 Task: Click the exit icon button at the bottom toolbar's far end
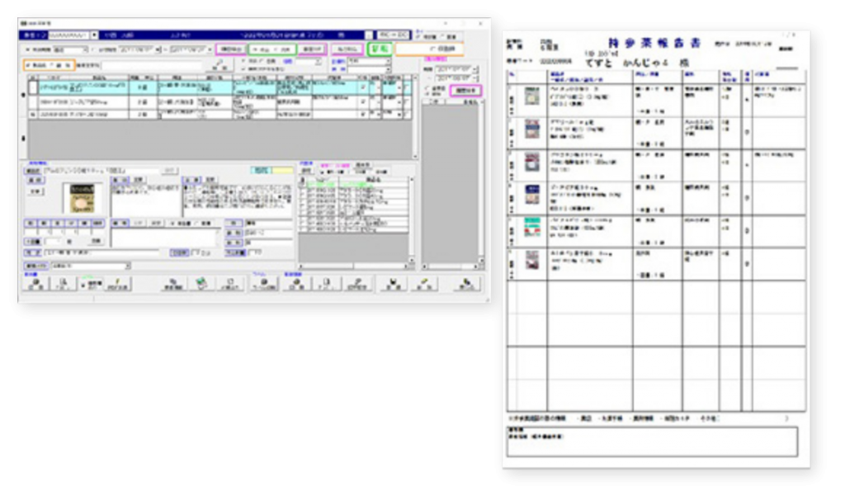pos(466,284)
